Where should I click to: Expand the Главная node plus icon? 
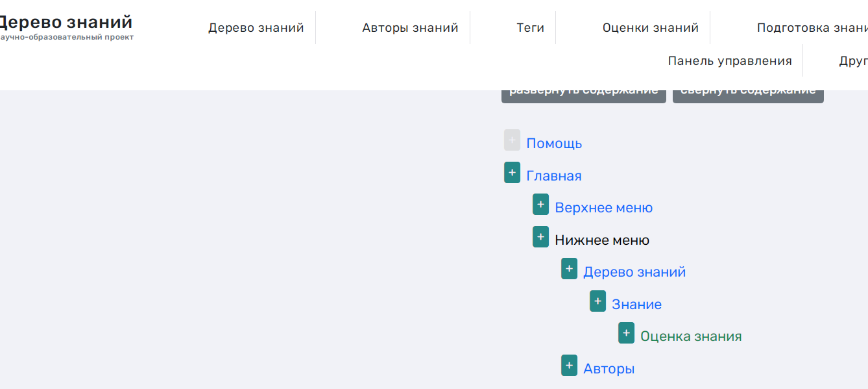point(512,172)
